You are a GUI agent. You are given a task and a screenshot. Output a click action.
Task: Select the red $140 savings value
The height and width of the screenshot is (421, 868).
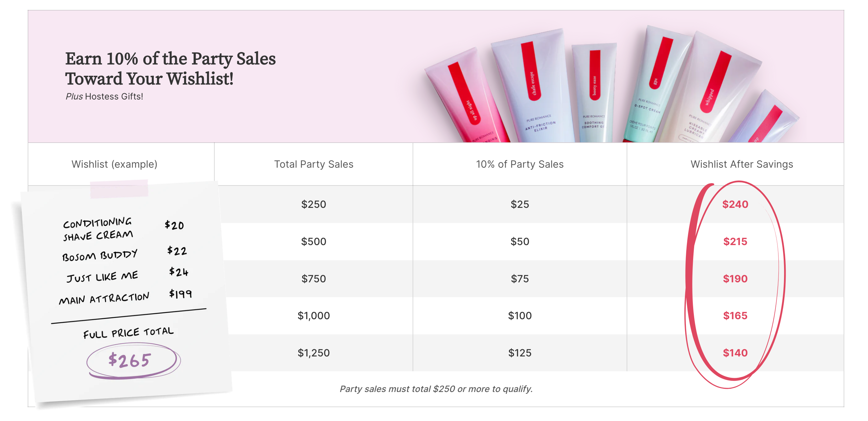(735, 353)
